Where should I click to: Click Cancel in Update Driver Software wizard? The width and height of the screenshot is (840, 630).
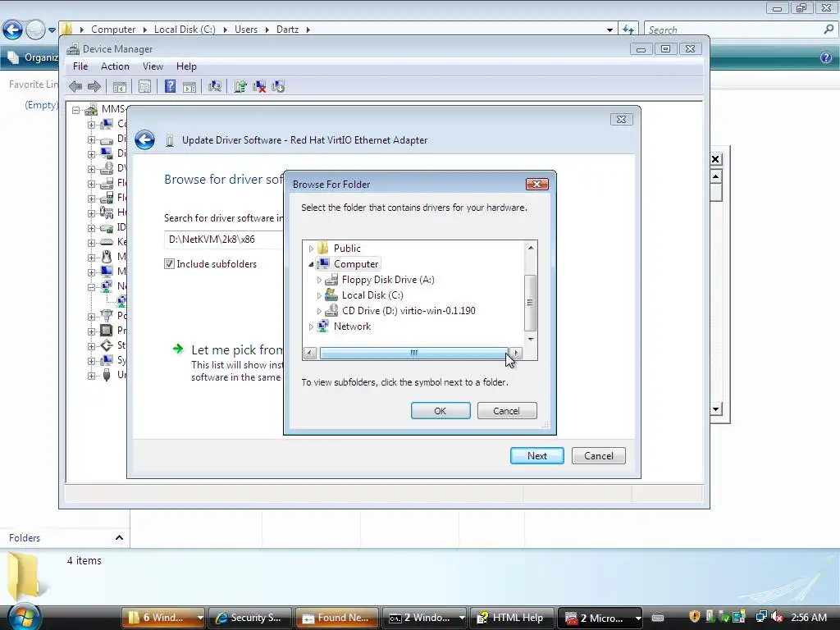tap(598, 456)
